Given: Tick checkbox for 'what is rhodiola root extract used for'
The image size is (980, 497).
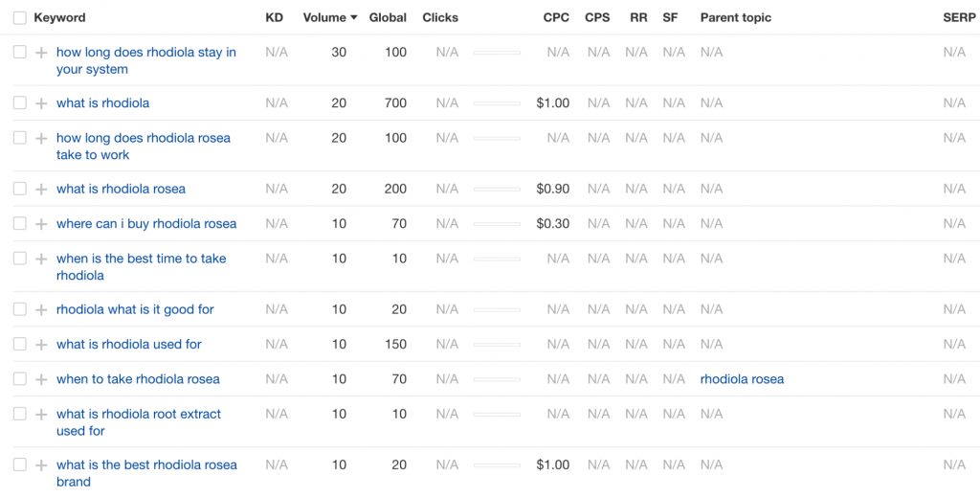Looking at the screenshot, I should point(20,414).
